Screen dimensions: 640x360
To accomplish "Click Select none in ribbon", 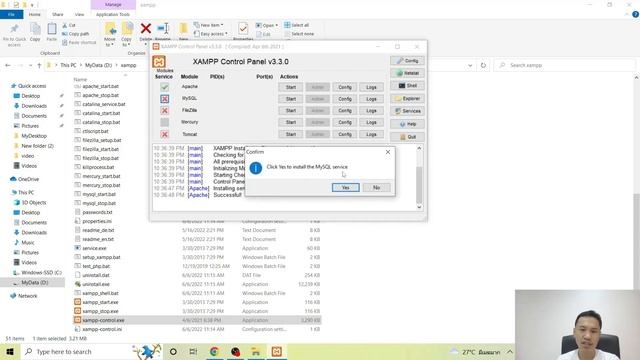I will 299,34.
